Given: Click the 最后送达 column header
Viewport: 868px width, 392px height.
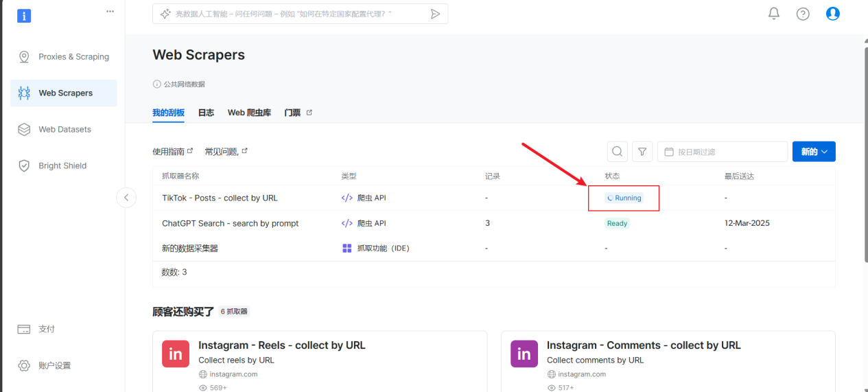Looking at the screenshot, I should tap(739, 176).
